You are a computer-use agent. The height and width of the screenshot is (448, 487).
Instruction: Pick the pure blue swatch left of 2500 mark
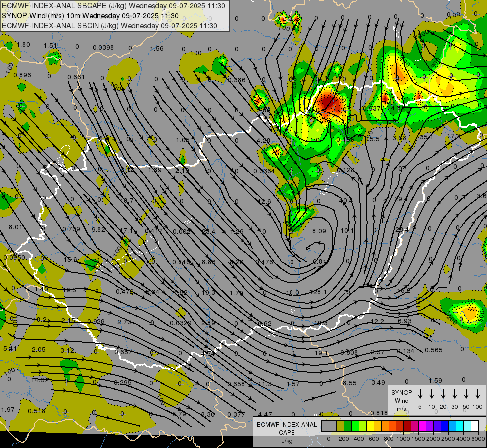[444, 426]
